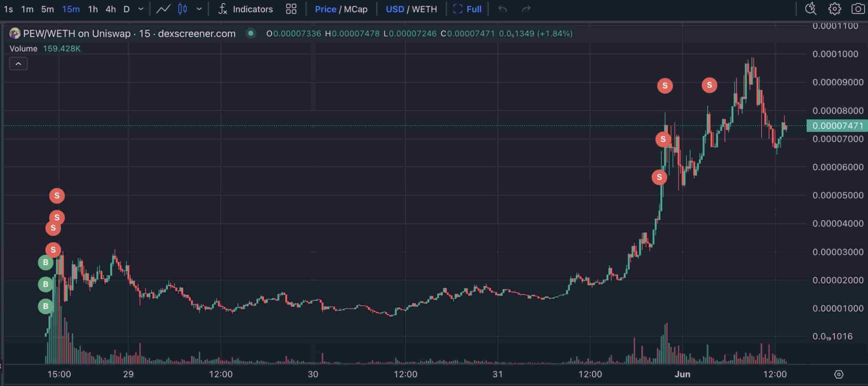Take a chart snapshot with camera icon

pos(858,9)
